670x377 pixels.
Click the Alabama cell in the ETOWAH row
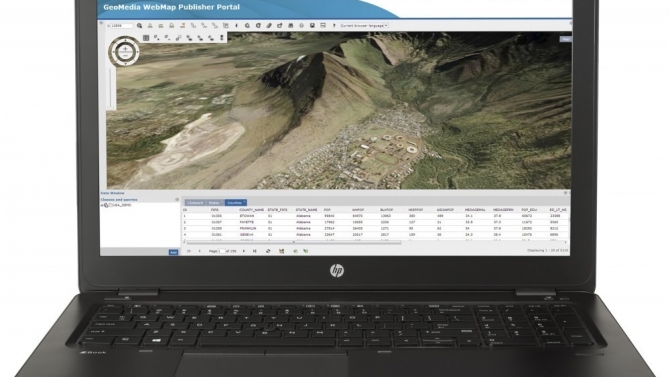[303, 216]
